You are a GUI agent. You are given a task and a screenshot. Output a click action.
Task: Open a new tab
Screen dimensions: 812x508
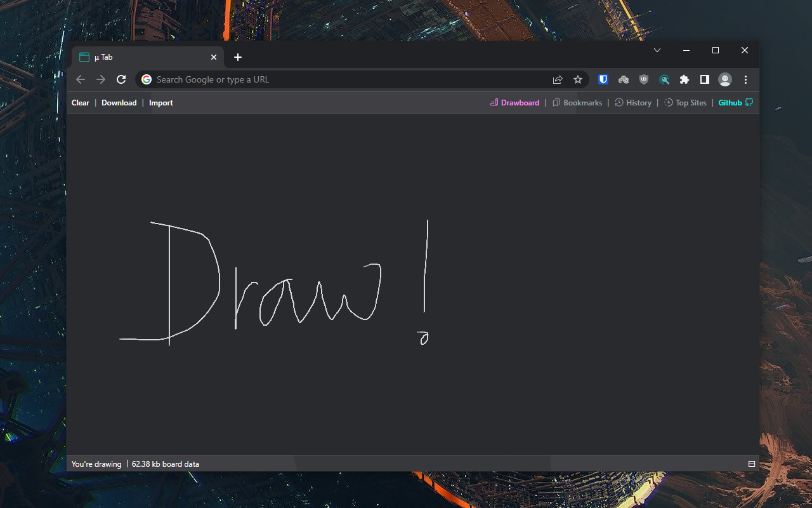tap(238, 57)
